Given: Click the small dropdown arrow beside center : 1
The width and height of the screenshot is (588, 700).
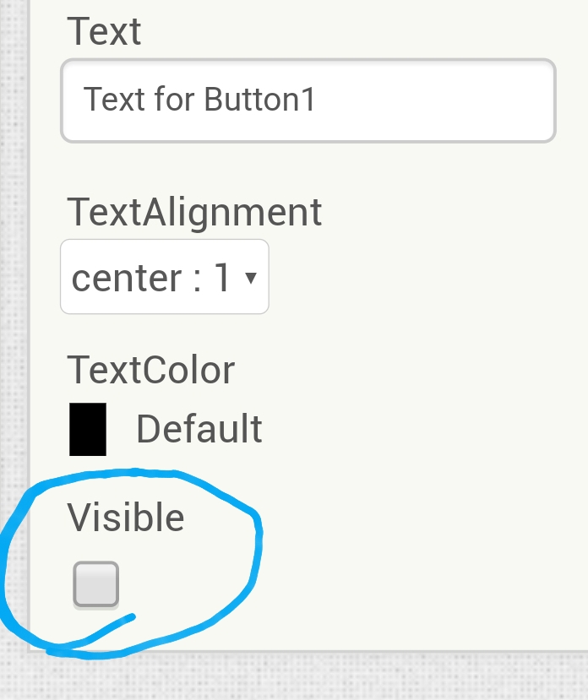Looking at the screenshot, I should click(251, 278).
